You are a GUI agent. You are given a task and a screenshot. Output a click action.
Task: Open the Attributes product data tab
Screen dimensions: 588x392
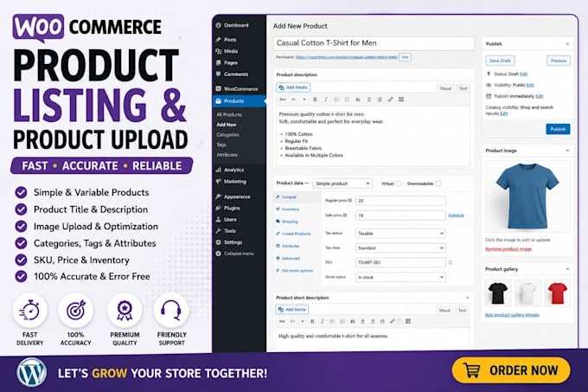click(x=288, y=246)
